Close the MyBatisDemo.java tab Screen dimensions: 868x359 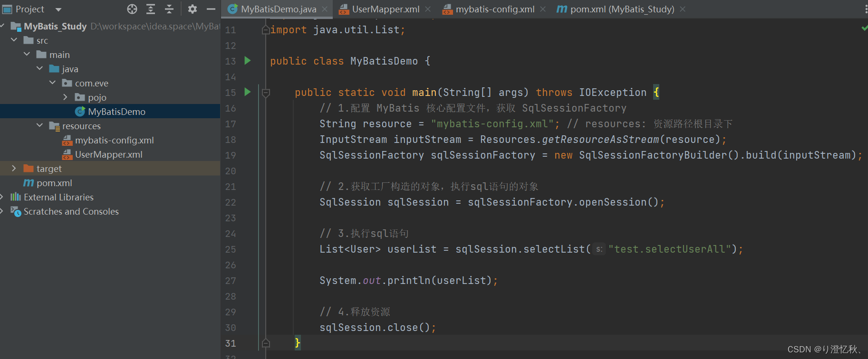pos(325,9)
